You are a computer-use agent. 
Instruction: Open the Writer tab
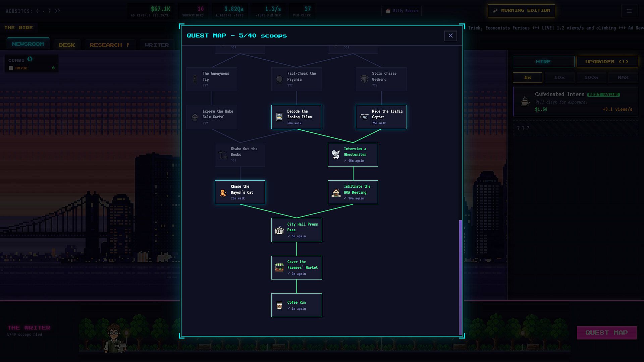157,45
